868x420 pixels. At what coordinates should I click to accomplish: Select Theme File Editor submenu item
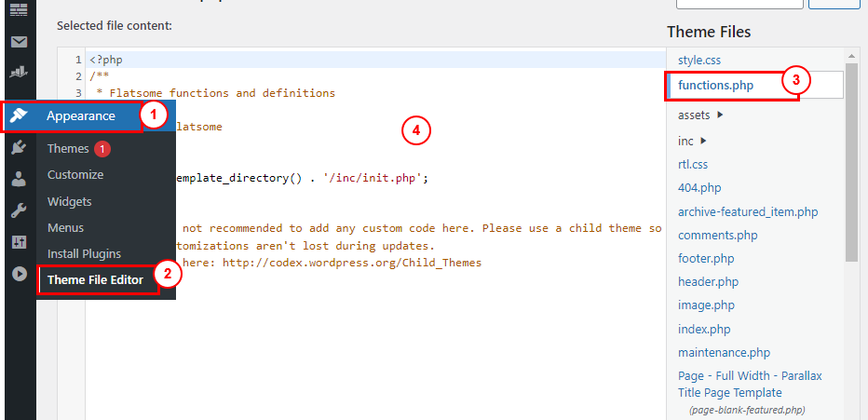pos(95,280)
